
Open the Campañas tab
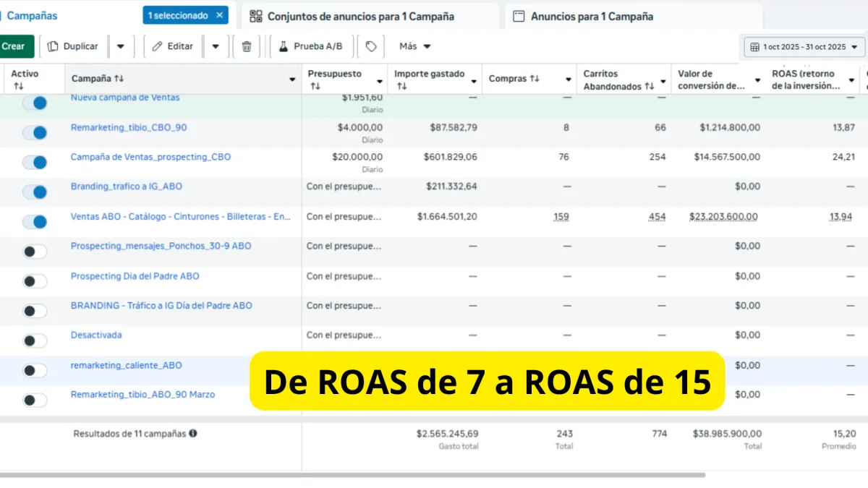coord(32,16)
